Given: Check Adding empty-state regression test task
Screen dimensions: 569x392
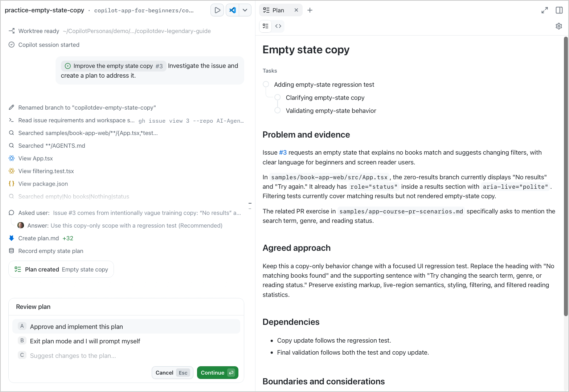Looking at the screenshot, I should pyautogui.click(x=266, y=84).
